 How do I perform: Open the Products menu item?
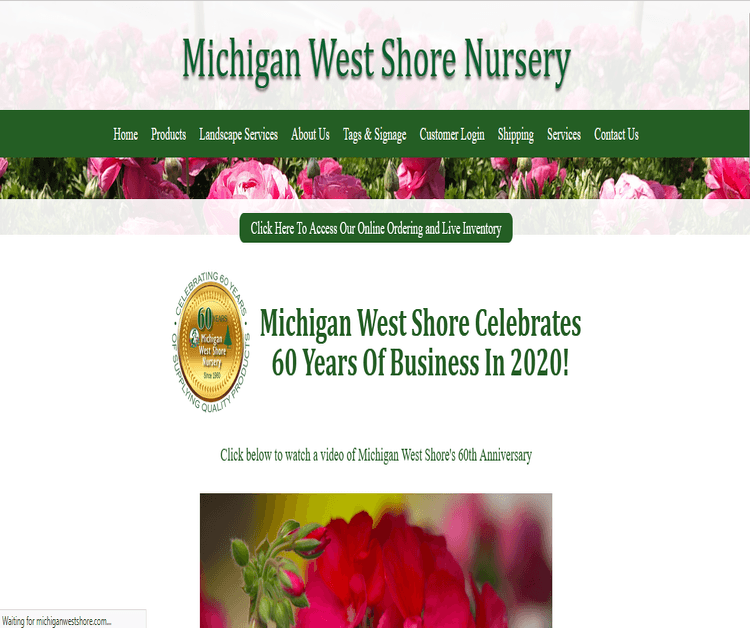(168, 134)
